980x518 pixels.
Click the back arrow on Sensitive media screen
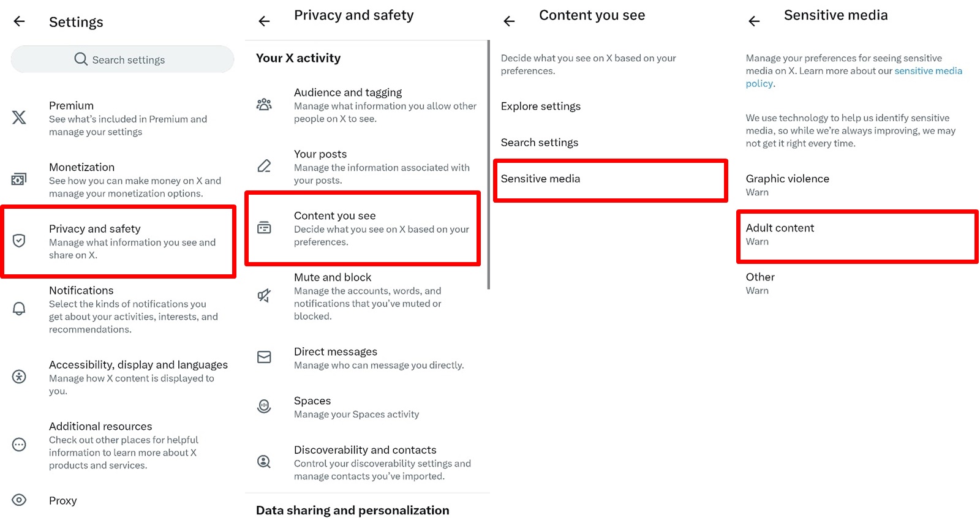pyautogui.click(x=753, y=21)
